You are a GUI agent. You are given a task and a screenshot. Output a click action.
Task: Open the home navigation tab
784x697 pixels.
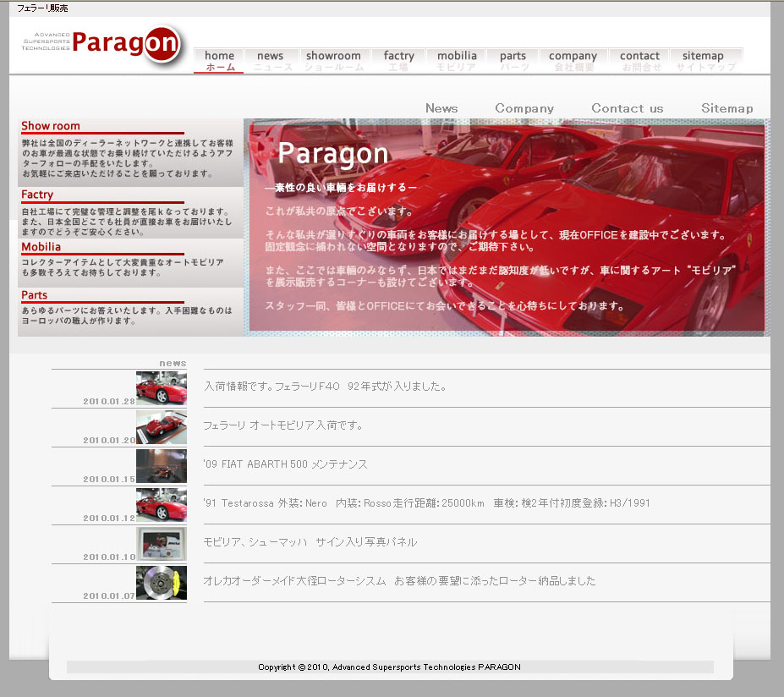pos(219,60)
